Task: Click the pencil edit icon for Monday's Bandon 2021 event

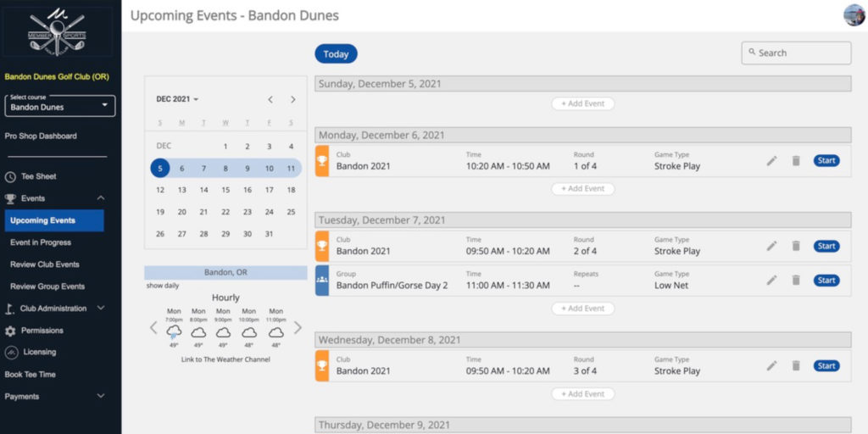Action: [771, 161]
